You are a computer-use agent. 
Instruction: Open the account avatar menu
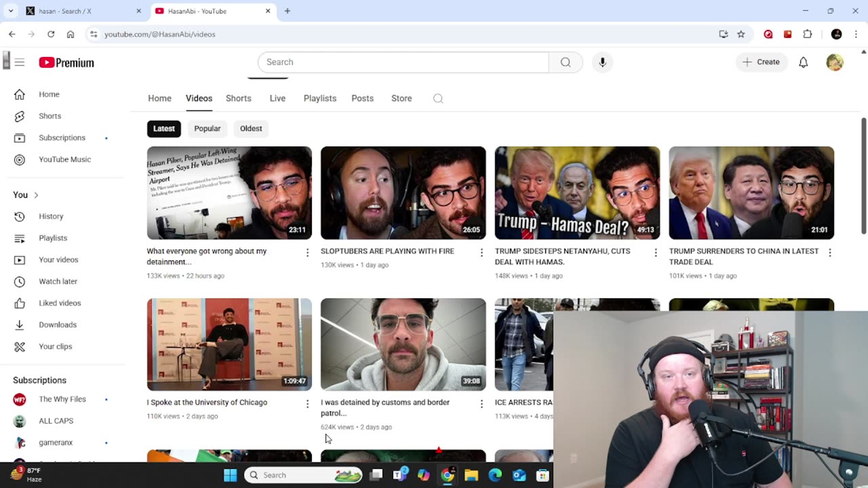coord(835,62)
